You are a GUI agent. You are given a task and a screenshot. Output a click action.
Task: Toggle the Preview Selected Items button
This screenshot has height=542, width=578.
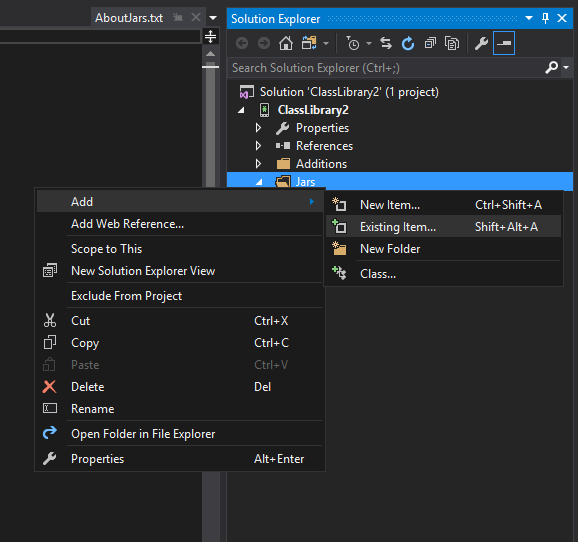coord(504,44)
